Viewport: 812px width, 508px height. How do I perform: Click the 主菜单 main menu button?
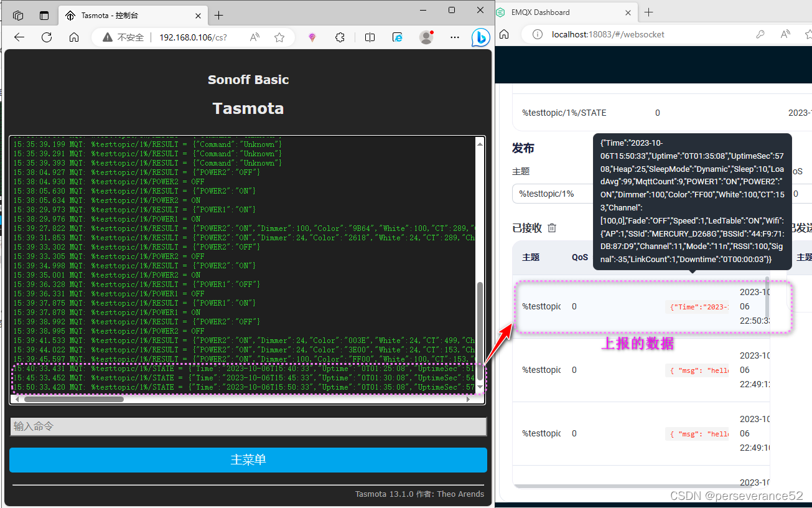pyautogui.click(x=248, y=460)
